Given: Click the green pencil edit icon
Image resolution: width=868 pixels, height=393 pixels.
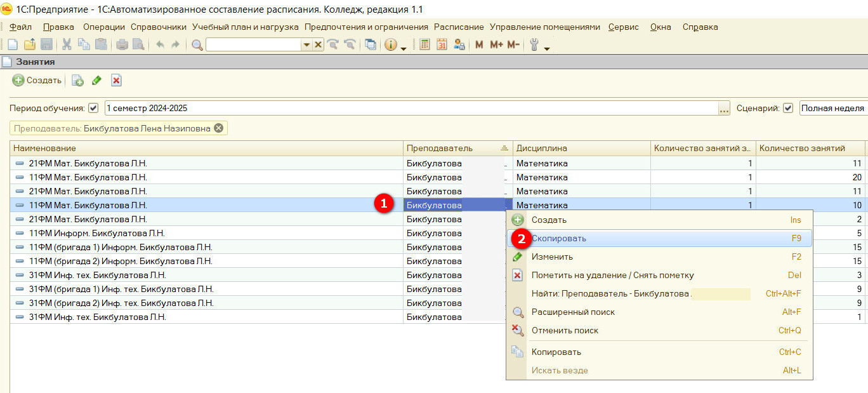Looking at the screenshot, I should (96, 81).
